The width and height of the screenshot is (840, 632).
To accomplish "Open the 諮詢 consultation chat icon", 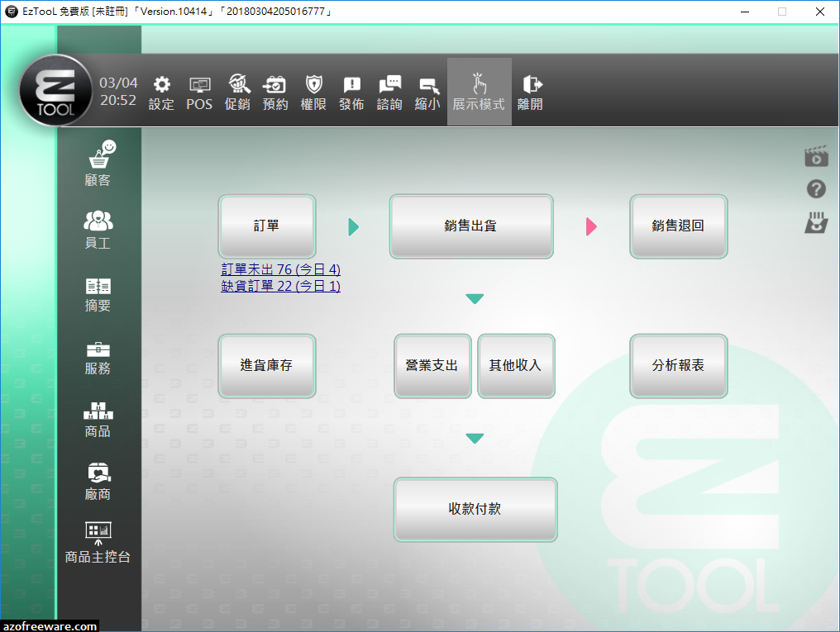I will 389,91.
